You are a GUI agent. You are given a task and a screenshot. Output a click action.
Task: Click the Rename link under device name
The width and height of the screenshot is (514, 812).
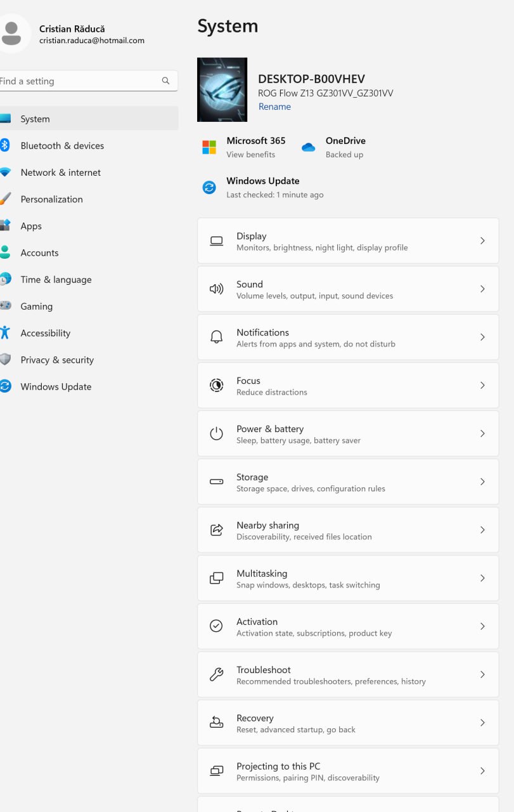click(x=274, y=107)
